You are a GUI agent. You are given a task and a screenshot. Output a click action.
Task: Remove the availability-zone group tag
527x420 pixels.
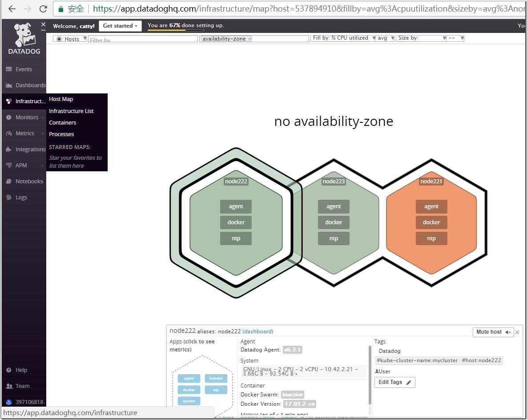pos(249,39)
